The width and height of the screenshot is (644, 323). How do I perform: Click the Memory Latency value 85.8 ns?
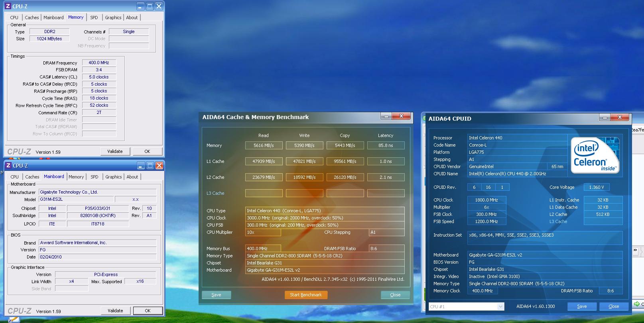(x=386, y=145)
